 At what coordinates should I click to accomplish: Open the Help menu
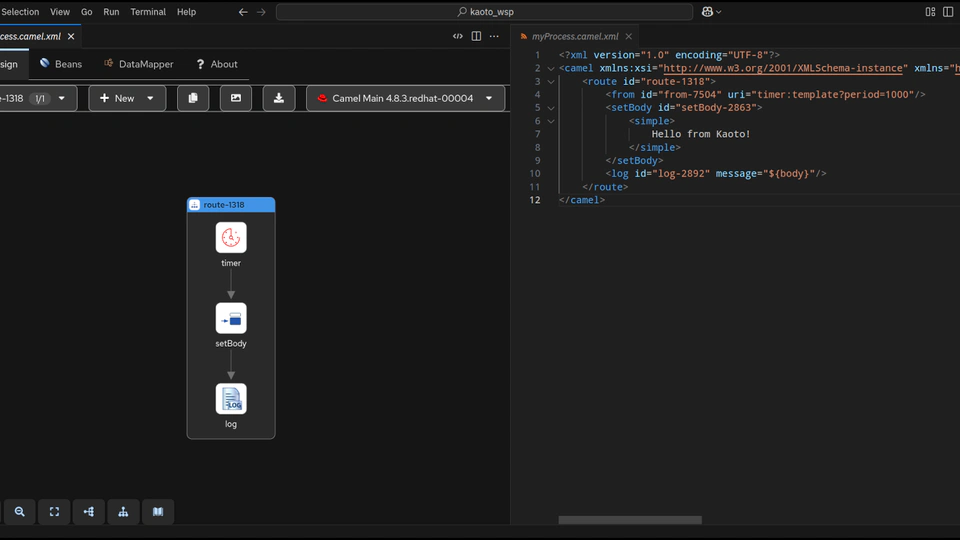(186, 12)
